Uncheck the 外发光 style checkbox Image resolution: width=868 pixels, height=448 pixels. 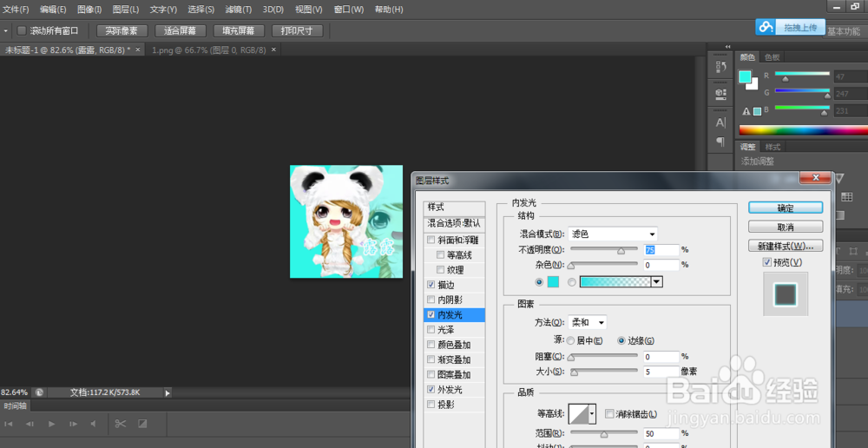pyautogui.click(x=431, y=390)
